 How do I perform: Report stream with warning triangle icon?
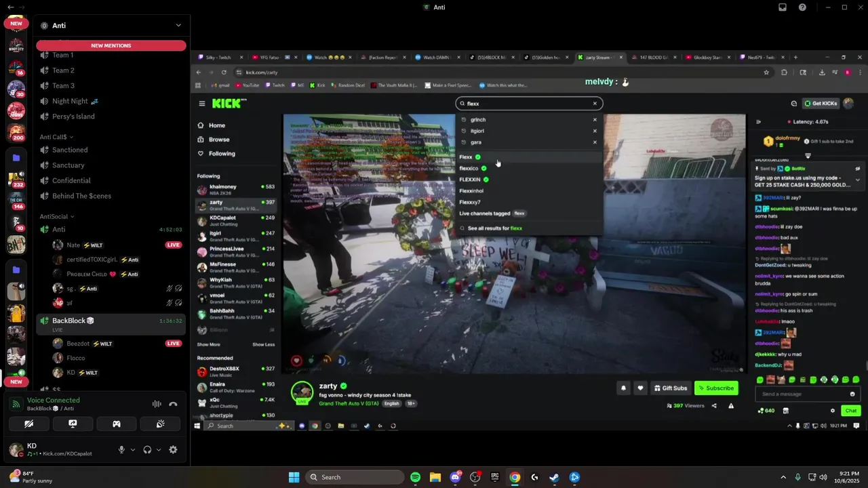731,406
